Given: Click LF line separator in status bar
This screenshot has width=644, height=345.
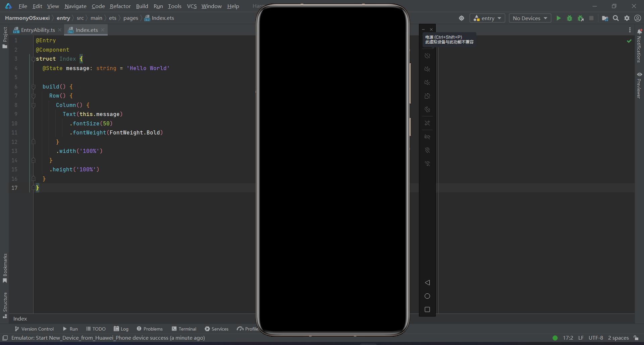Looking at the screenshot, I should coord(581,338).
